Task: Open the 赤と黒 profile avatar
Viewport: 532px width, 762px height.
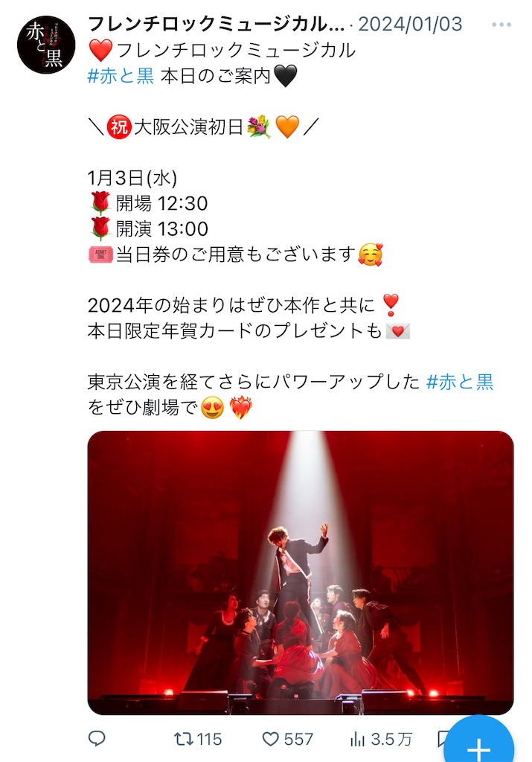Action: click(46, 44)
